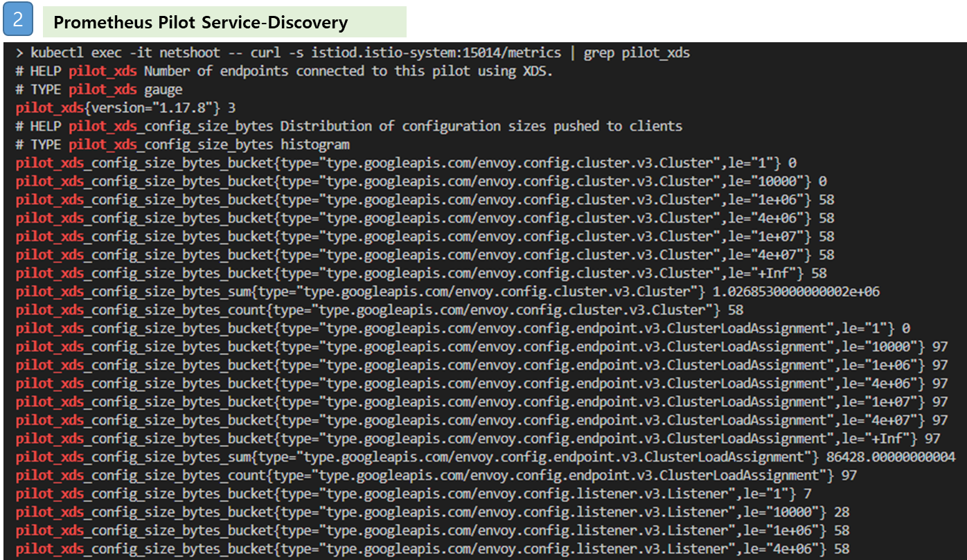
Task: Select the Listener bucket line with le="10000"
Action: 432,512
